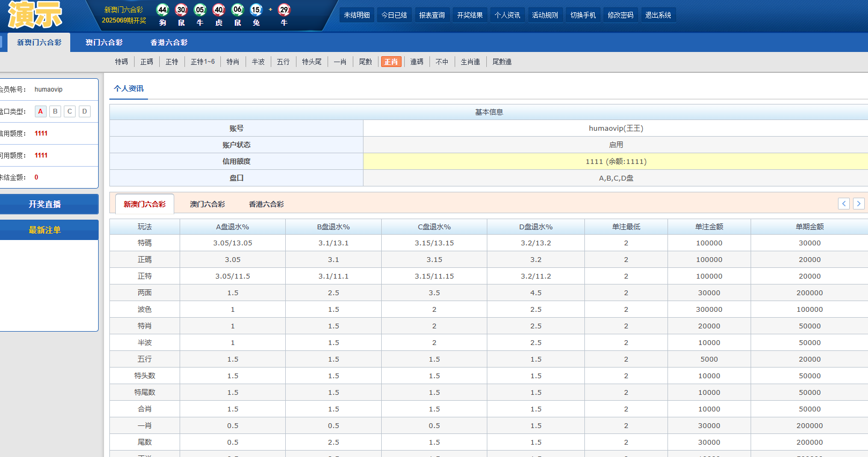
Task: Click lottery ball number 40
Action: tap(219, 10)
